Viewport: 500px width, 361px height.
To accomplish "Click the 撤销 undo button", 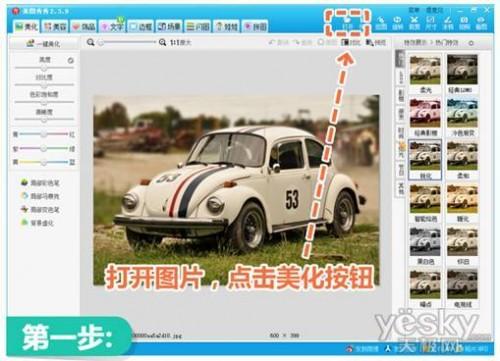I will (x=279, y=43).
